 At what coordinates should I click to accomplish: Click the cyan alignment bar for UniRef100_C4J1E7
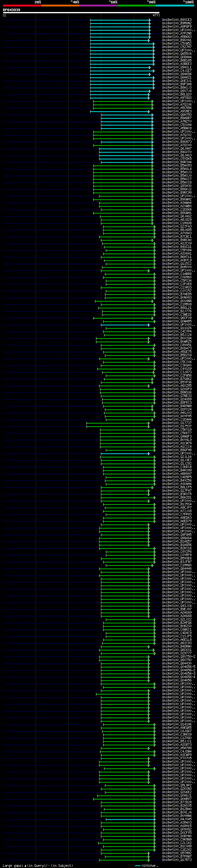pos(122,71)
